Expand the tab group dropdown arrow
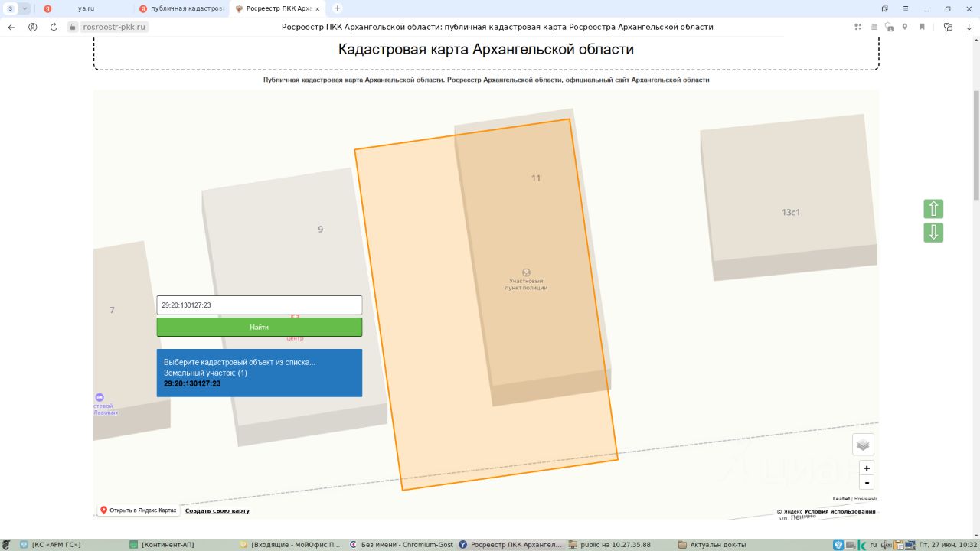The image size is (980, 551). (25, 8)
